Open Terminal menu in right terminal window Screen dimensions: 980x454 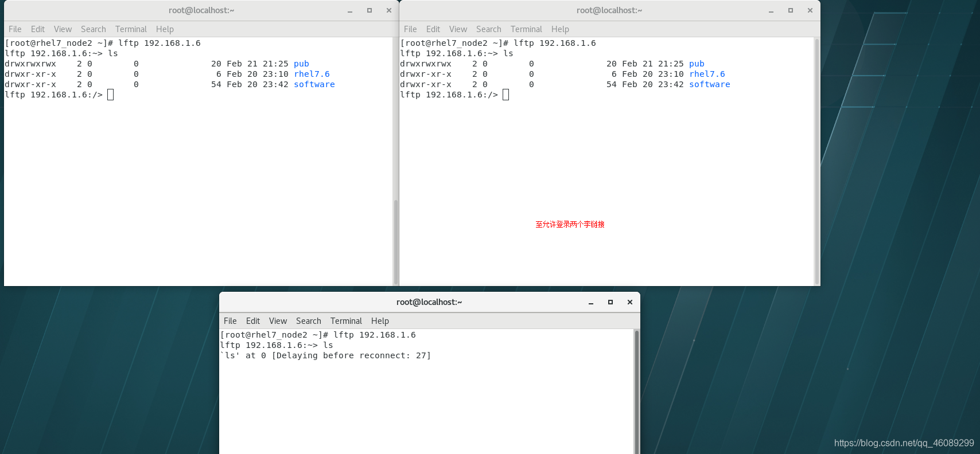click(x=527, y=29)
